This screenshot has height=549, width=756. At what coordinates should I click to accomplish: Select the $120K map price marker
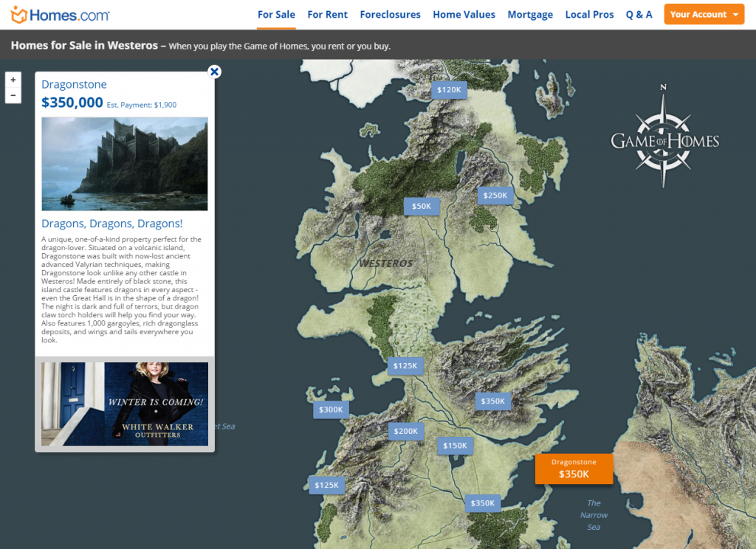pos(449,90)
